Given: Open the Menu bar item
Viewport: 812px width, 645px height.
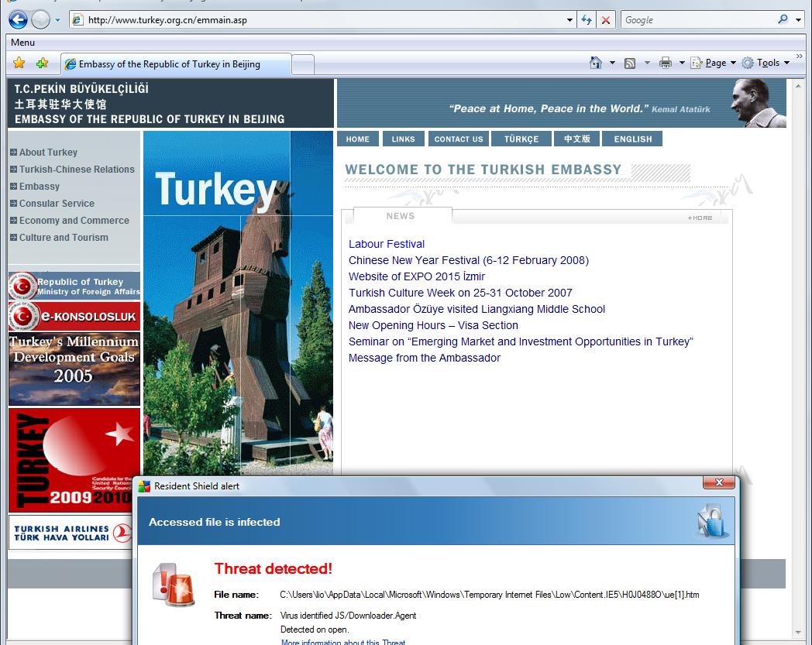Looking at the screenshot, I should pos(22,43).
